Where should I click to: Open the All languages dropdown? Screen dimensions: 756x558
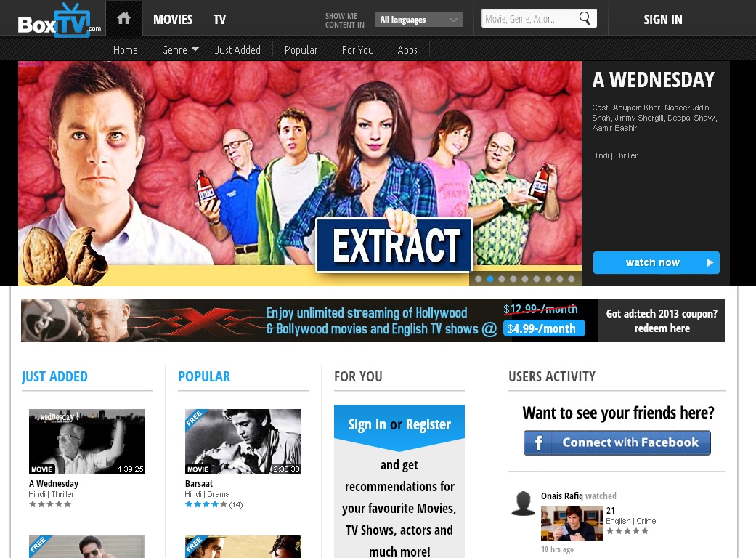(x=418, y=20)
